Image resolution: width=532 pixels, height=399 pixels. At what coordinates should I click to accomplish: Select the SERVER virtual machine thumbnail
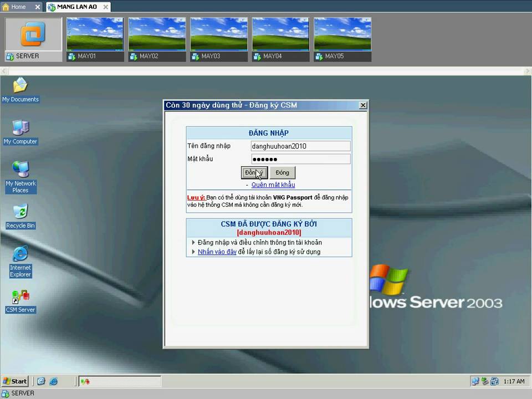coord(33,40)
